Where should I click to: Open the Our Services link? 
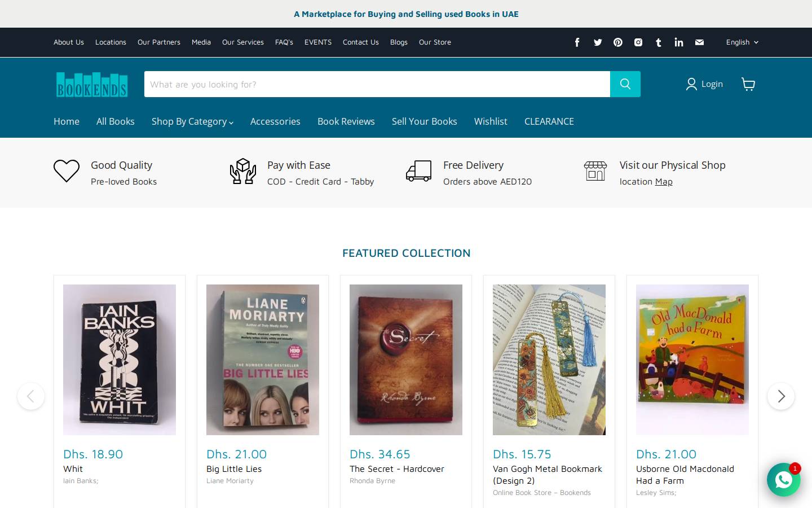coord(243,42)
